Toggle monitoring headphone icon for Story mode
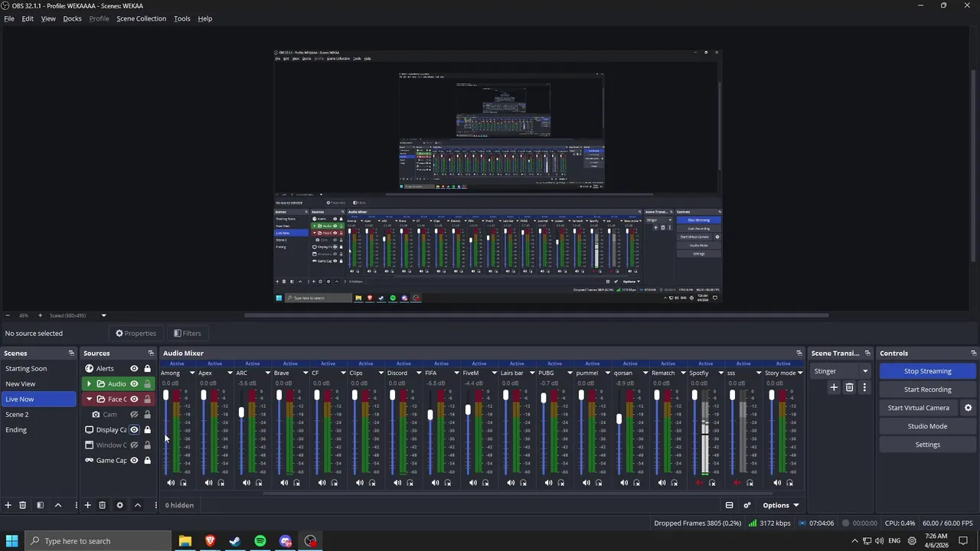980x551 pixels. click(x=789, y=483)
